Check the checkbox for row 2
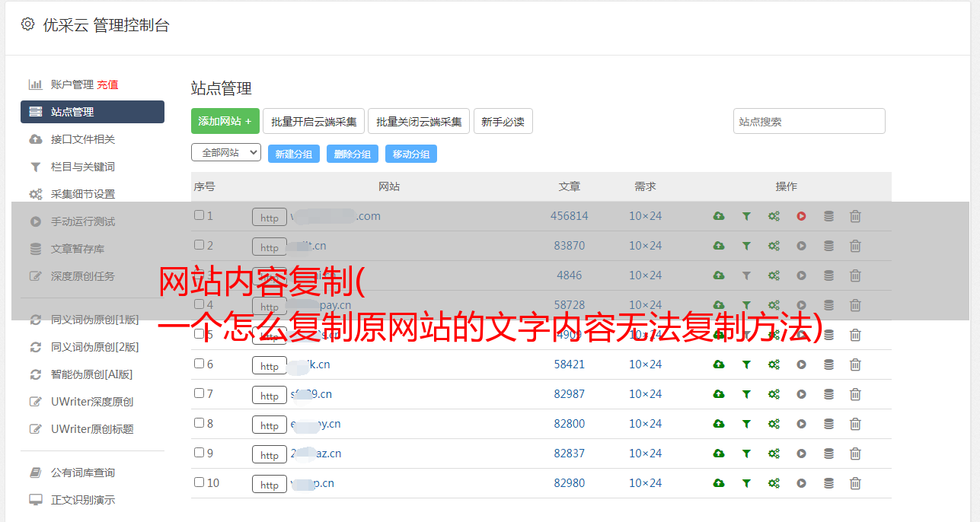The image size is (980, 522). point(199,245)
